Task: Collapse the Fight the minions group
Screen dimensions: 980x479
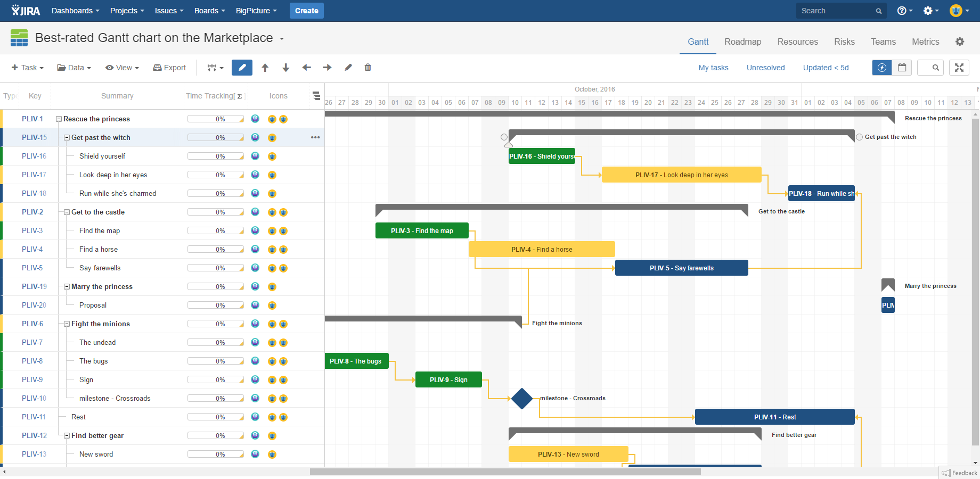Action: coord(67,324)
